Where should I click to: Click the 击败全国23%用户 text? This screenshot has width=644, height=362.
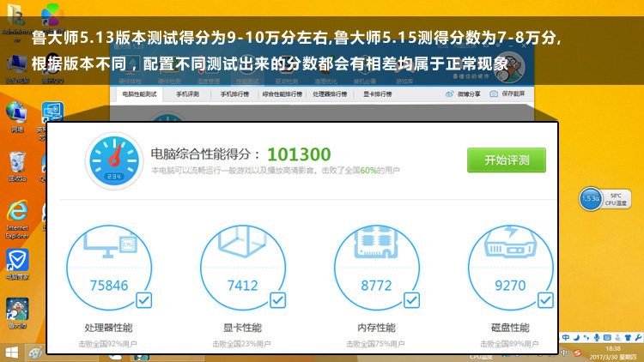241,344
